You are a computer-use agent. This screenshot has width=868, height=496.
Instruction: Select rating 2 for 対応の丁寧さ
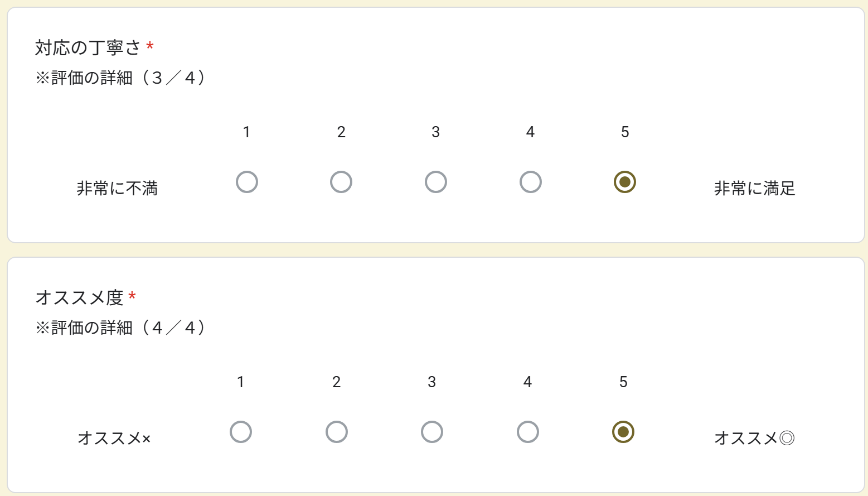[341, 182]
